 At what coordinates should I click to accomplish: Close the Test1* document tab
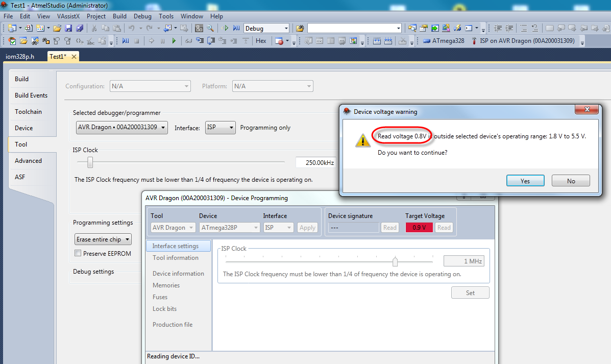(74, 57)
